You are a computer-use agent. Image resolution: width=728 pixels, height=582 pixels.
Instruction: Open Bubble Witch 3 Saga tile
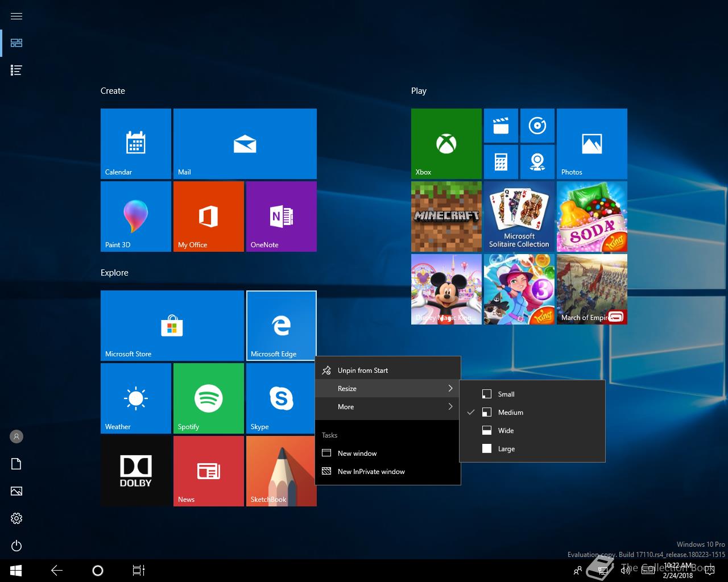click(519, 289)
